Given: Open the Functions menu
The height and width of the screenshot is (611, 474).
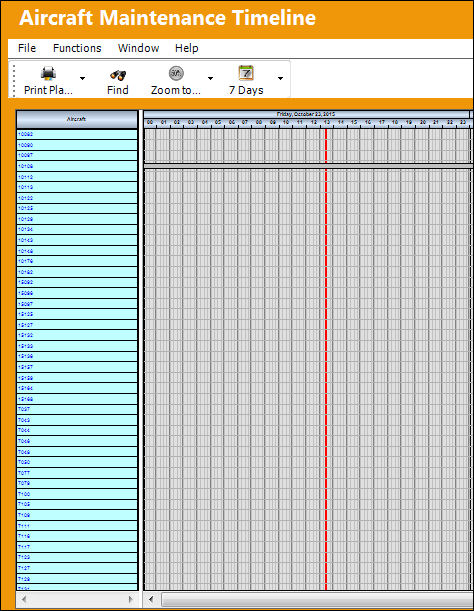Looking at the screenshot, I should [x=77, y=48].
